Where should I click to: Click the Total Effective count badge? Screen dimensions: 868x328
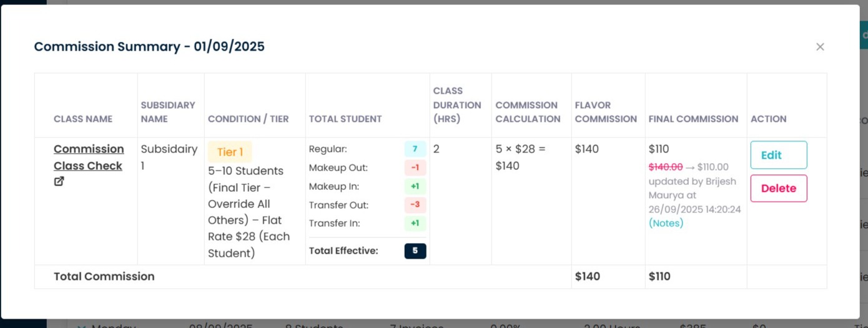[415, 251]
